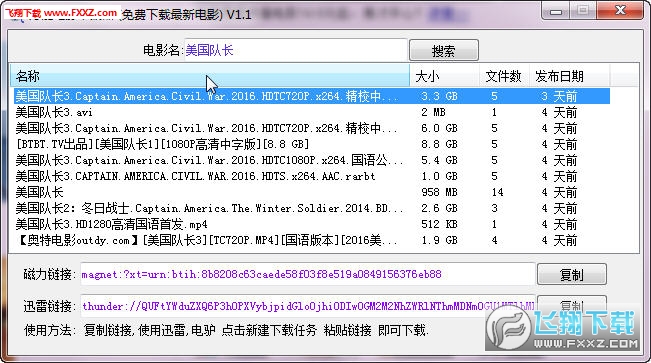
Task: Click the 512 KB size cell
Action: tap(439, 224)
